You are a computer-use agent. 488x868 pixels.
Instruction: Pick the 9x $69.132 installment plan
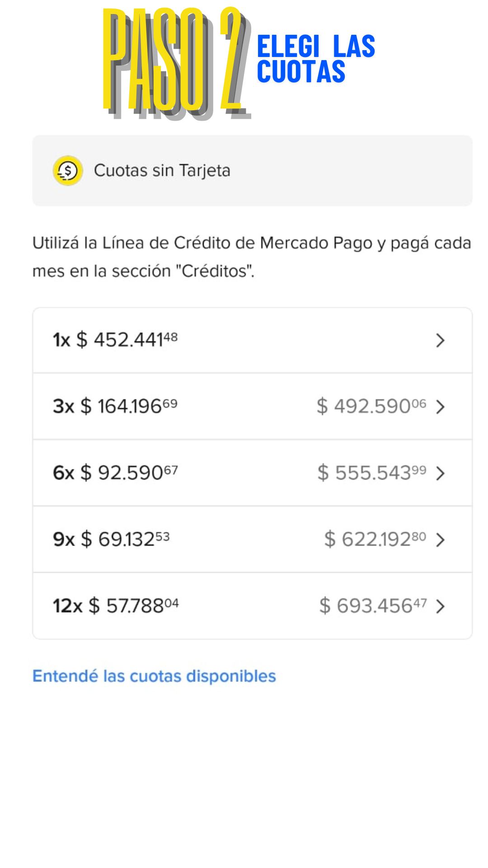111,539
